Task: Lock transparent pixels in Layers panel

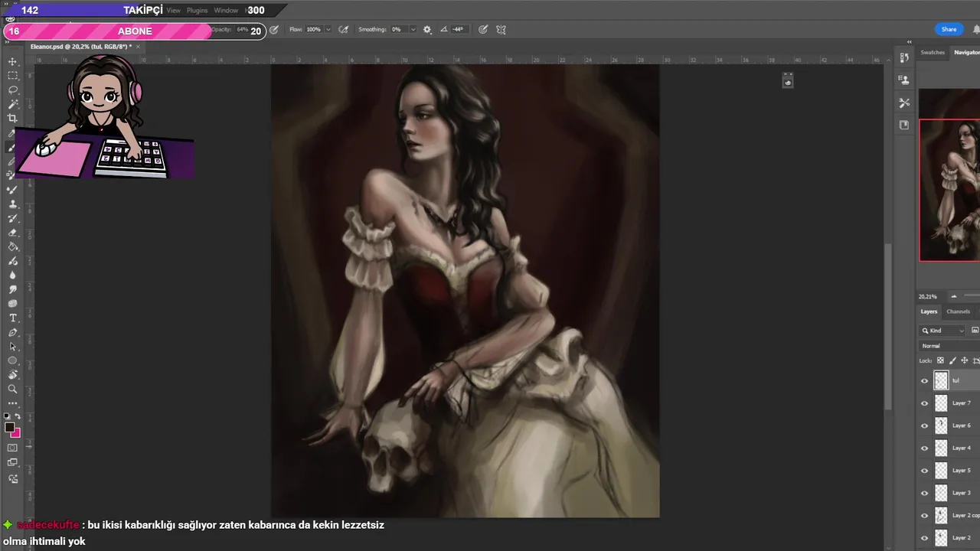Action: coord(940,360)
